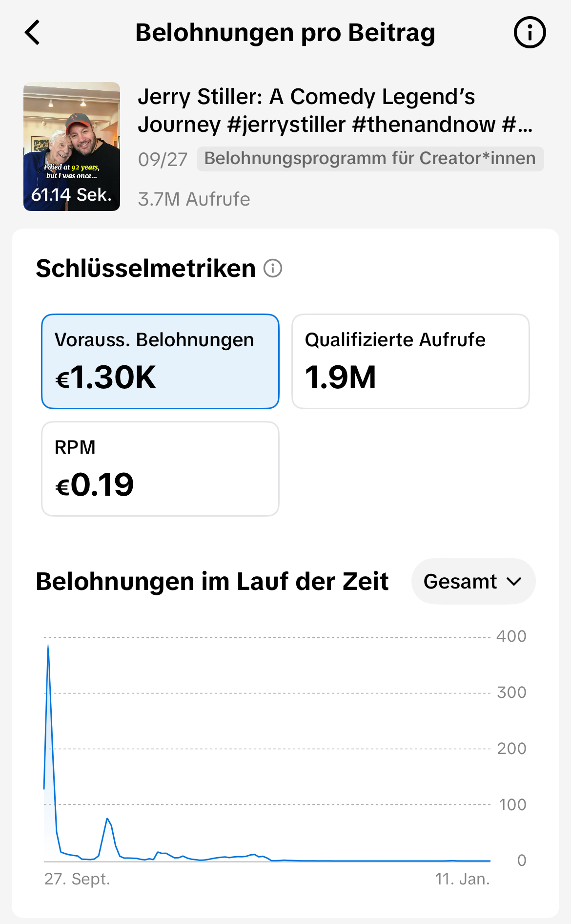
Task: Tap the Belohnungen im Lauf der Zeit heading
Action: (212, 581)
